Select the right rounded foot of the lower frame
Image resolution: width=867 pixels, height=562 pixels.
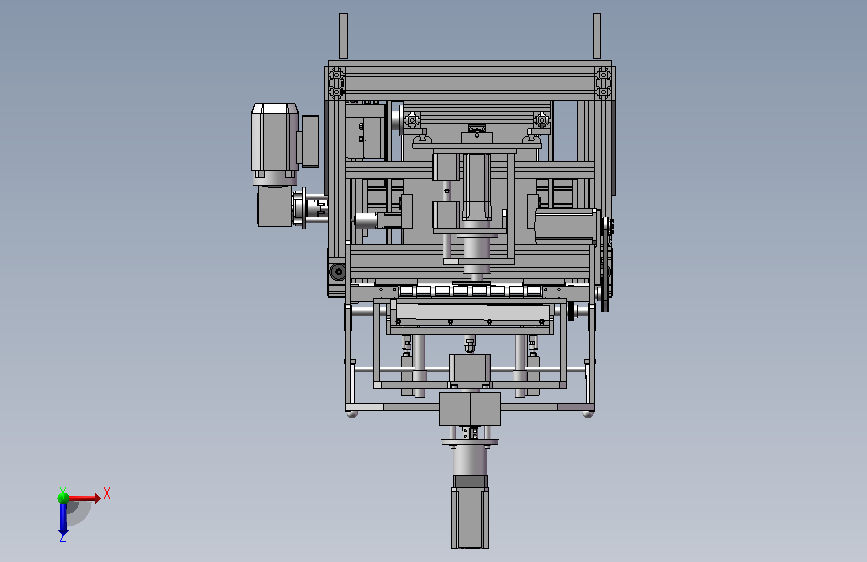588,413
